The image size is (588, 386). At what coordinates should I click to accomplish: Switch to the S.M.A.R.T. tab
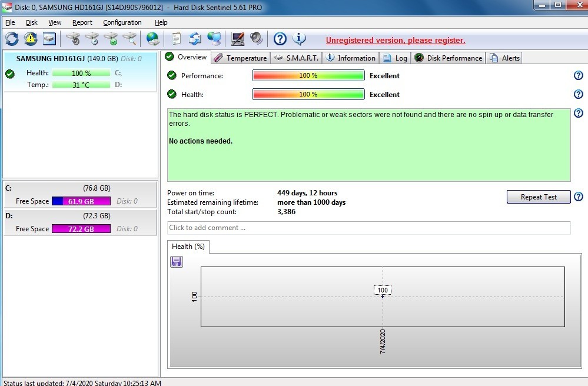click(x=296, y=58)
